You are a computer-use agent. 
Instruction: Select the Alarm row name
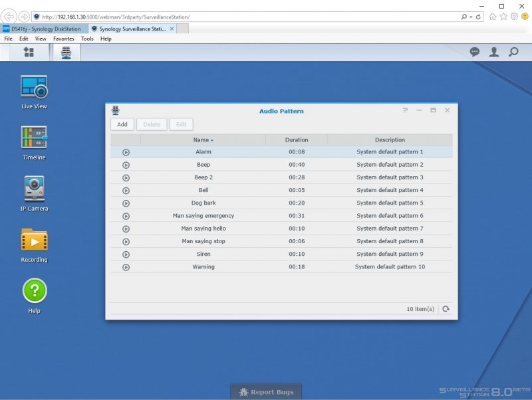[203, 152]
